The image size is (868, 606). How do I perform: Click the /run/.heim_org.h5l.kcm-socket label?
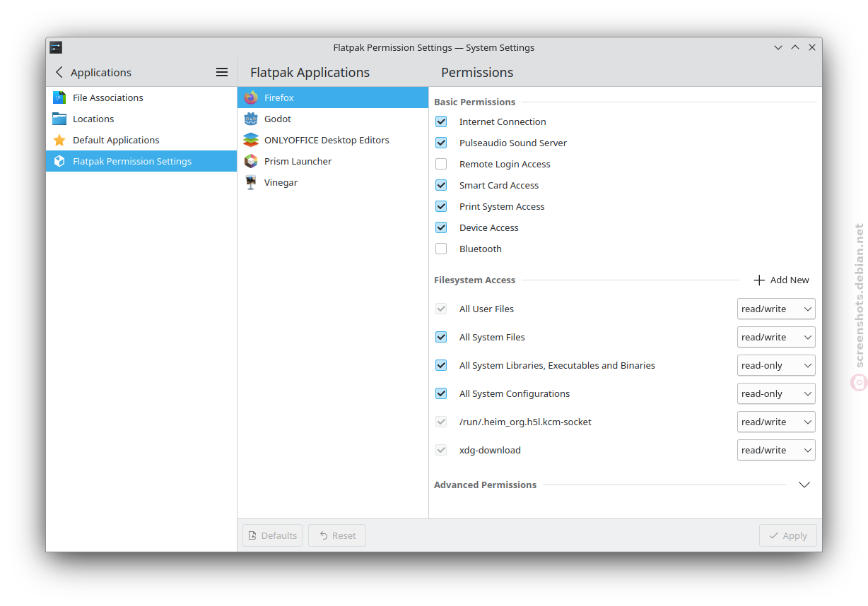click(525, 422)
